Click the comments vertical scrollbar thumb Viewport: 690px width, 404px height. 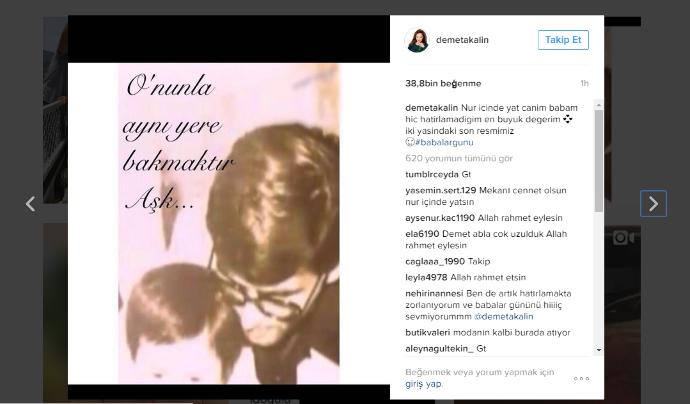pyautogui.click(x=598, y=161)
